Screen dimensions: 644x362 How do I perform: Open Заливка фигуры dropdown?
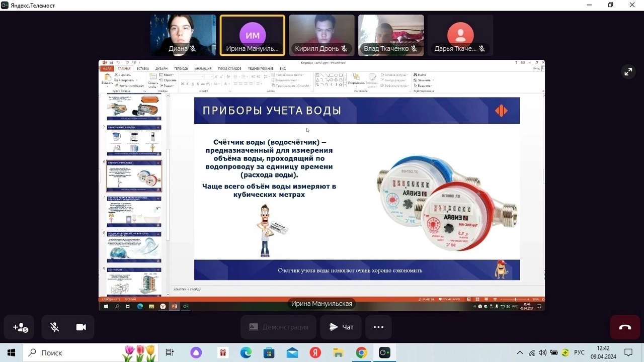[x=395, y=75]
